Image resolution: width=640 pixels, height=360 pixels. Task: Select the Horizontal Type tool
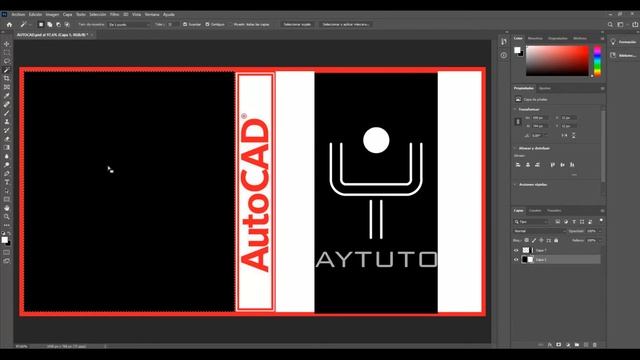[7, 182]
